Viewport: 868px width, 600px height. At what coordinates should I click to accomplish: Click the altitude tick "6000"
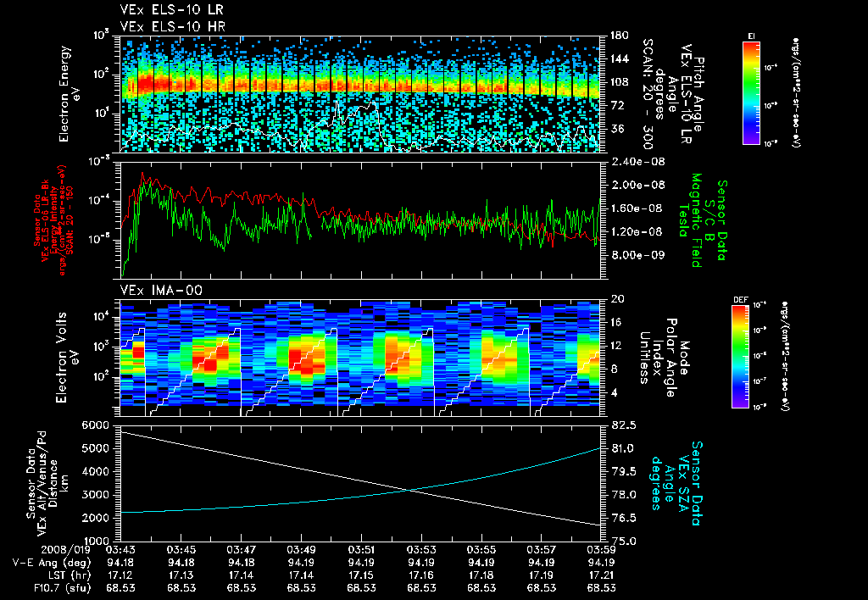click(x=95, y=425)
